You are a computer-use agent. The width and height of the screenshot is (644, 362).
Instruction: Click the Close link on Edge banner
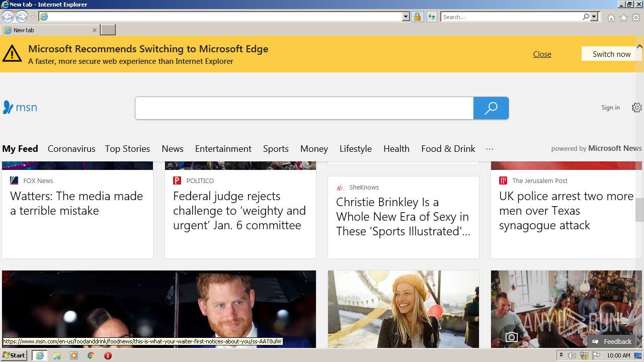tap(542, 54)
